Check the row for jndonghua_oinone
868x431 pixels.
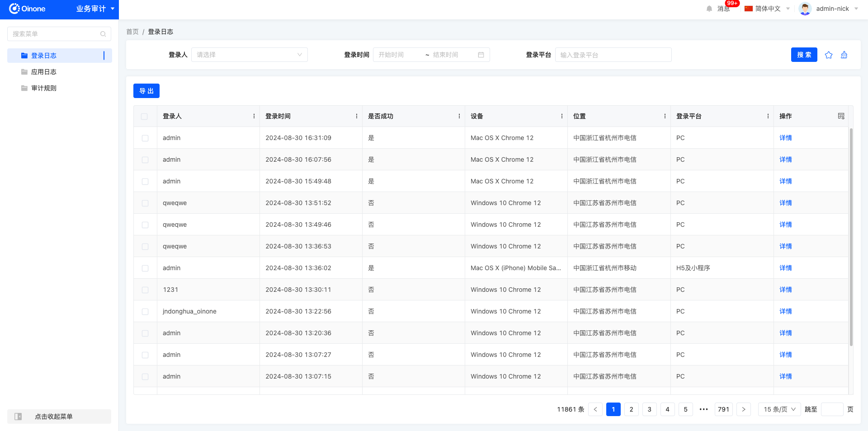145,312
